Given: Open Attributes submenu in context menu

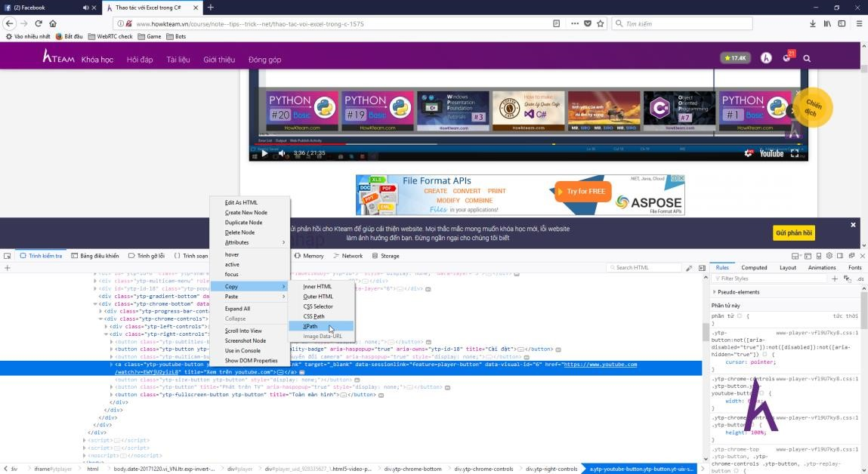Looking at the screenshot, I should coord(250,242).
